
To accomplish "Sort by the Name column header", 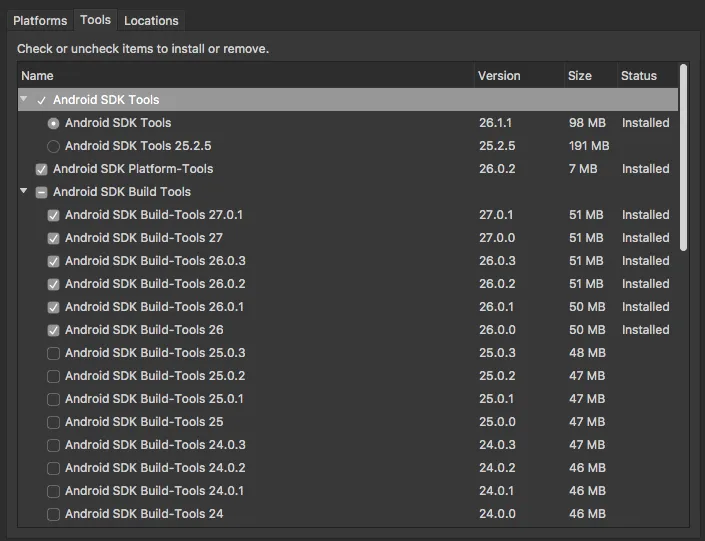I will pos(246,76).
